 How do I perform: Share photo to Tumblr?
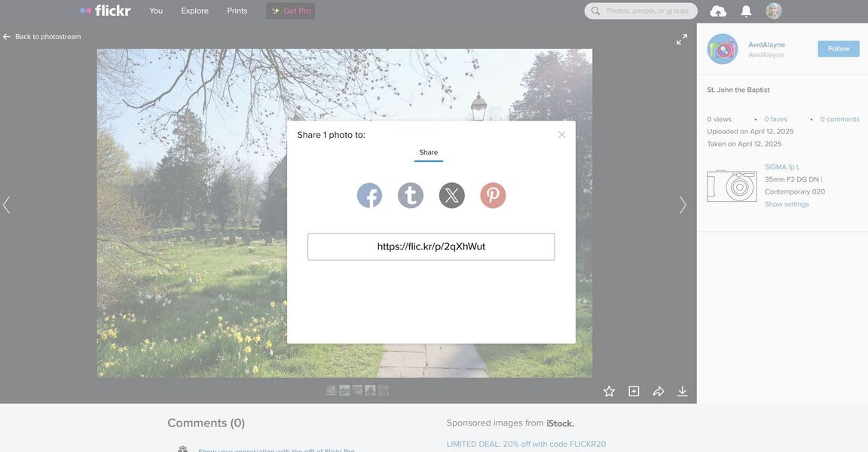click(411, 196)
